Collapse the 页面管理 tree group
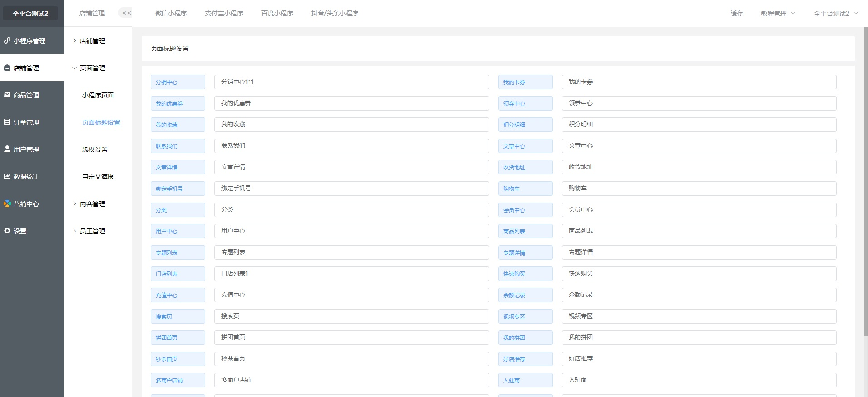 (74, 68)
